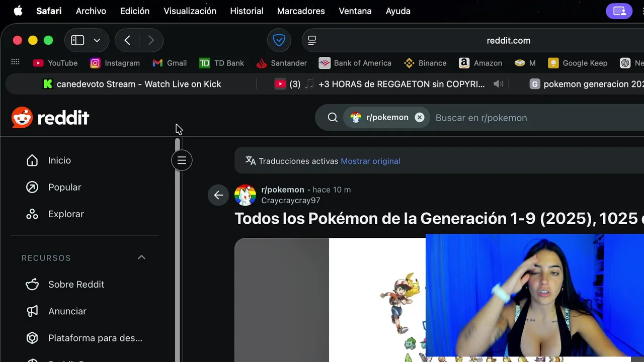Go back with the Safari back arrow
This screenshot has width=644, height=362.
pyautogui.click(x=127, y=40)
